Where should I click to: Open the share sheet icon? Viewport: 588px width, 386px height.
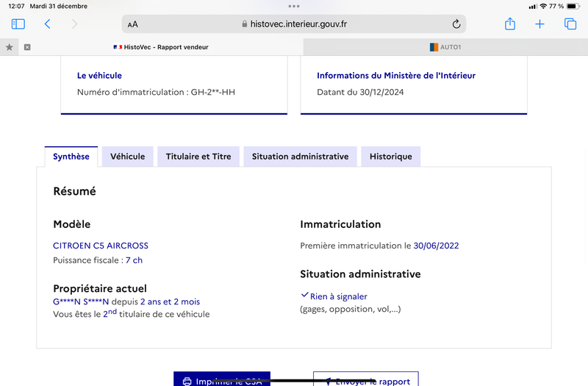[x=510, y=24]
